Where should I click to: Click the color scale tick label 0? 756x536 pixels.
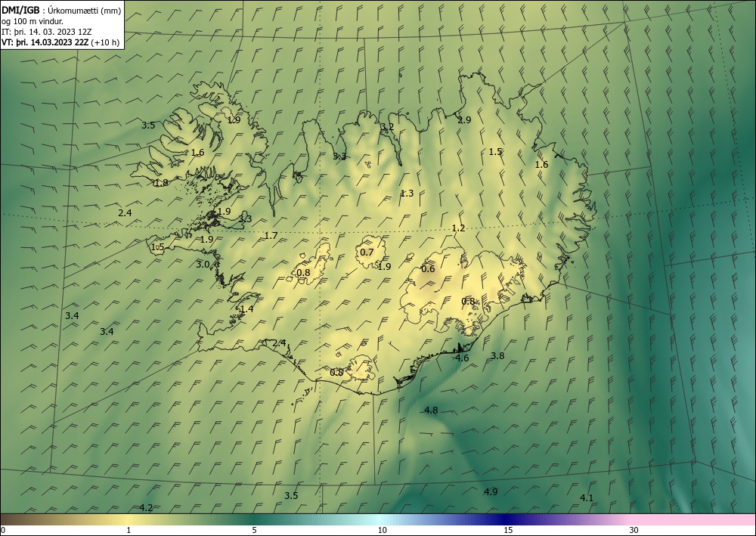(x=3, y=530)
